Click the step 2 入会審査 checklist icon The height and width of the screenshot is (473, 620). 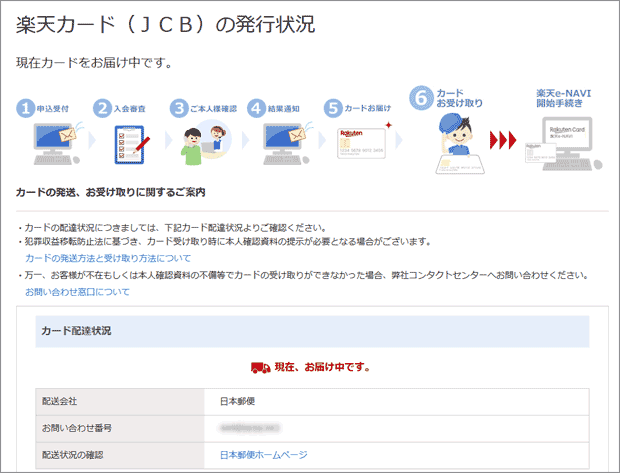[132, 144]
